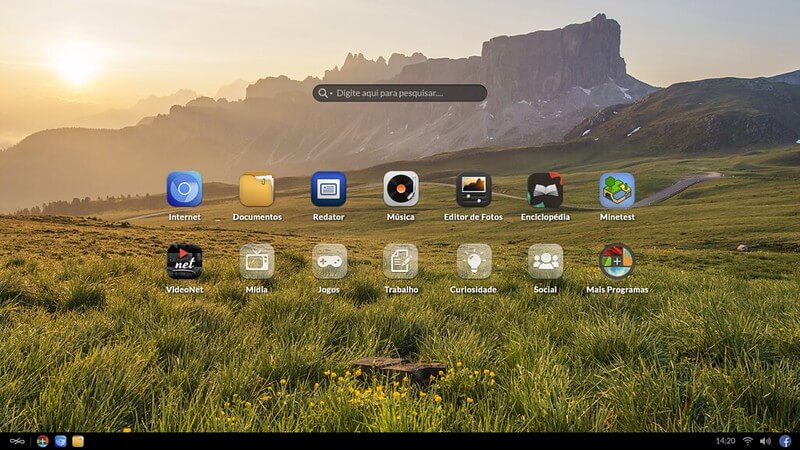Open Wi-Fi network tray menu

747,441
